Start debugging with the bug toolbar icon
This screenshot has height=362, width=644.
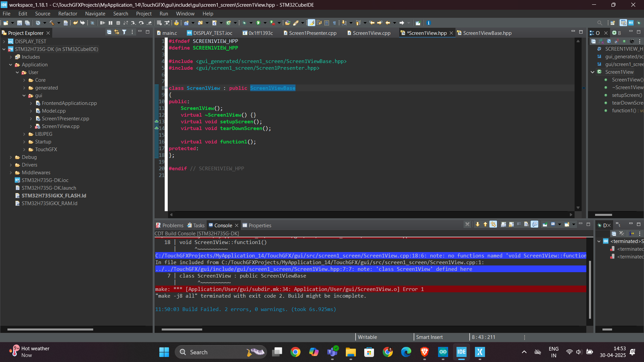[x=244, y=23]
